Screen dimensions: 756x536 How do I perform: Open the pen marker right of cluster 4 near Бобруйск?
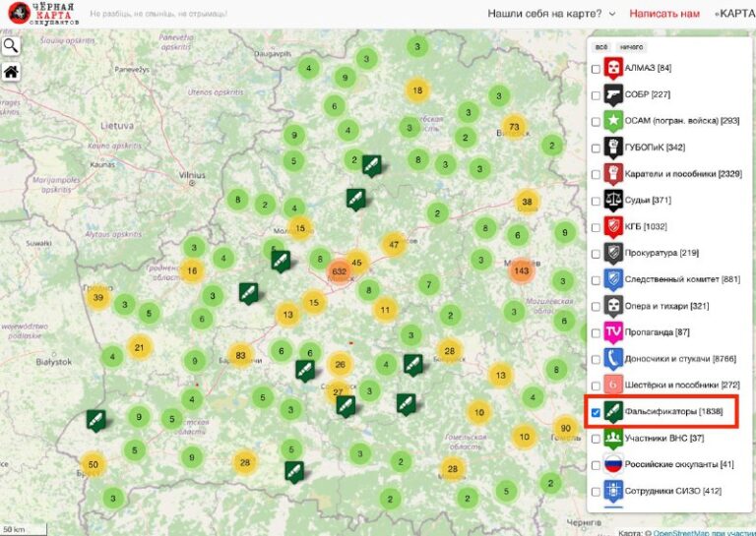tap(413, 365)
